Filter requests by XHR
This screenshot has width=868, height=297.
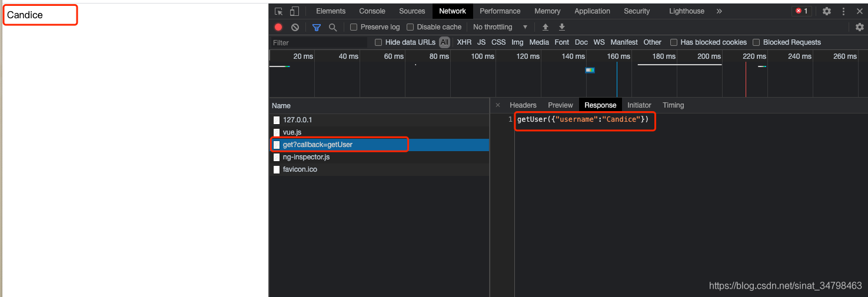point(464,42)
